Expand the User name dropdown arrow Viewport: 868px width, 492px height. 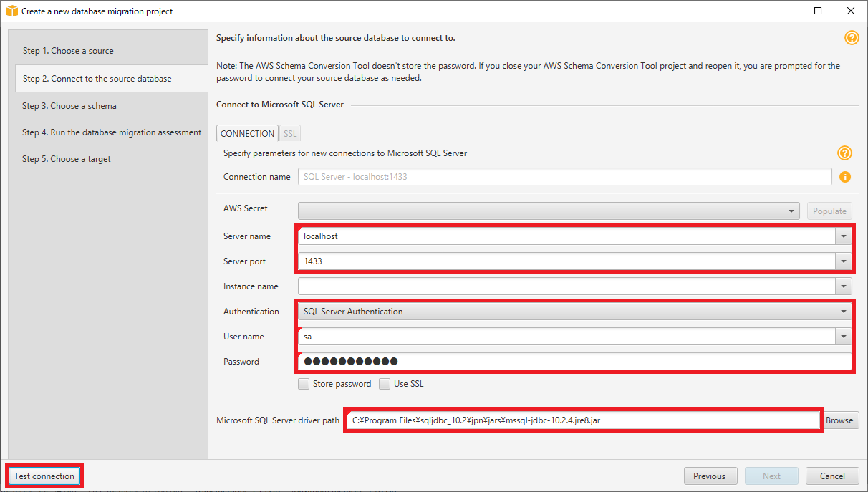(844, 337)
